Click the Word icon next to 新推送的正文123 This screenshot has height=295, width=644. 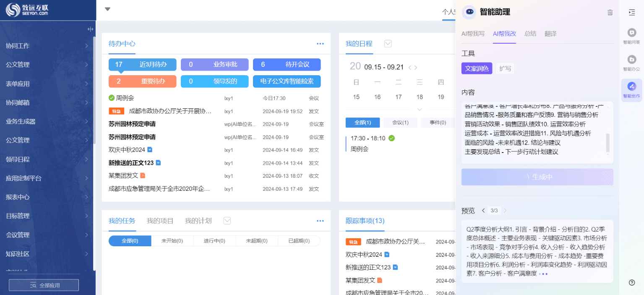pos(158,163)
